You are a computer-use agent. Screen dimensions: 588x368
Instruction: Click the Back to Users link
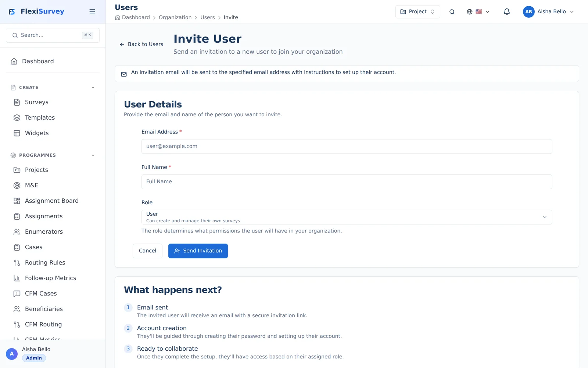click(141, 45)
